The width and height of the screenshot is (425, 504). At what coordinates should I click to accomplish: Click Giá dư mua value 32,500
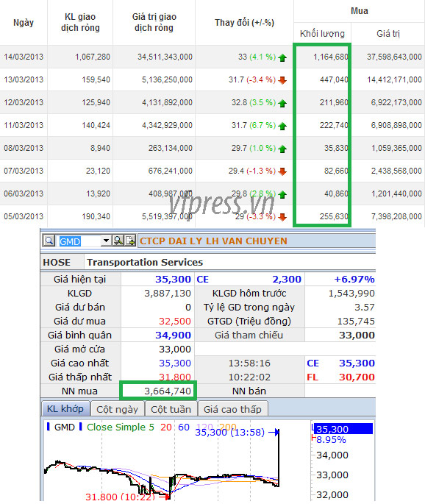175,321
